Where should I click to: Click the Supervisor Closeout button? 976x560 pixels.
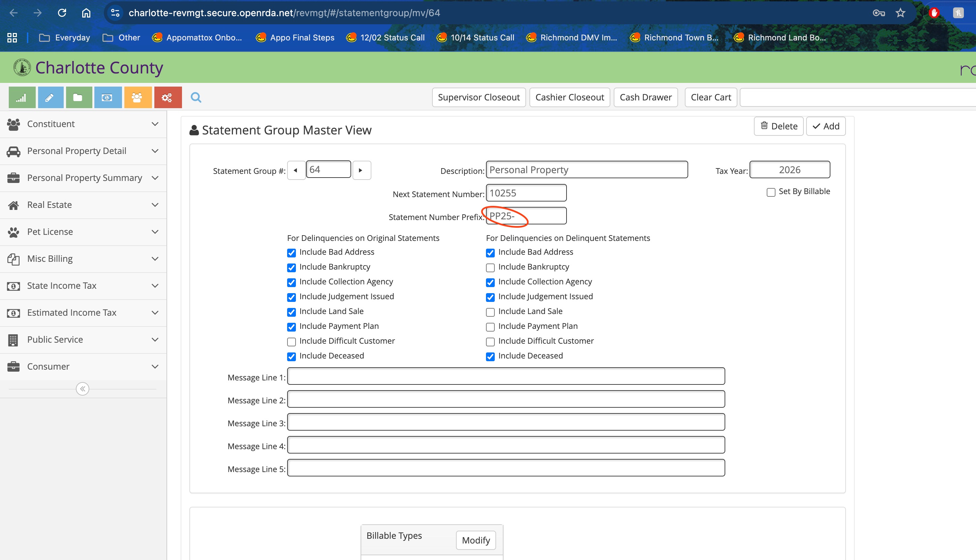pos(478,98)
